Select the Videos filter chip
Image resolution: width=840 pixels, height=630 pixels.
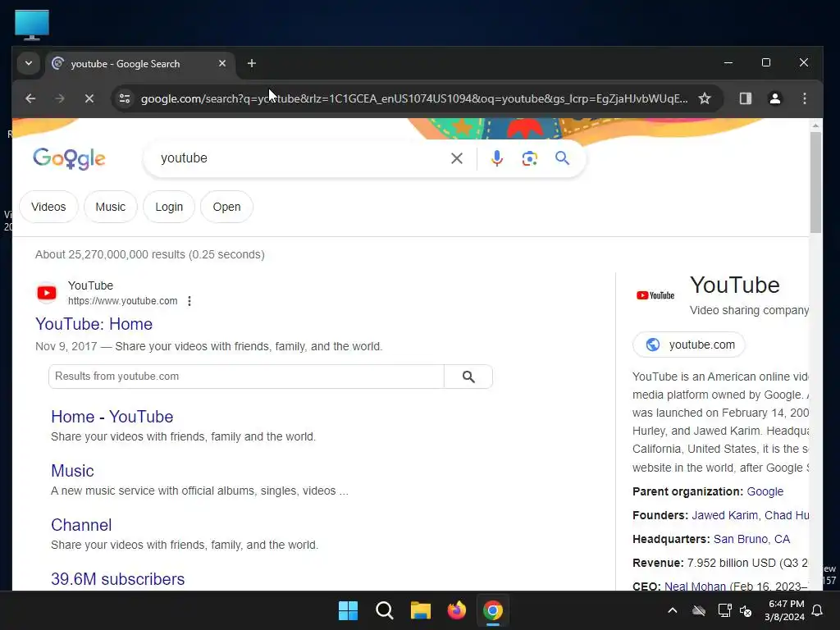coord(48,207)
